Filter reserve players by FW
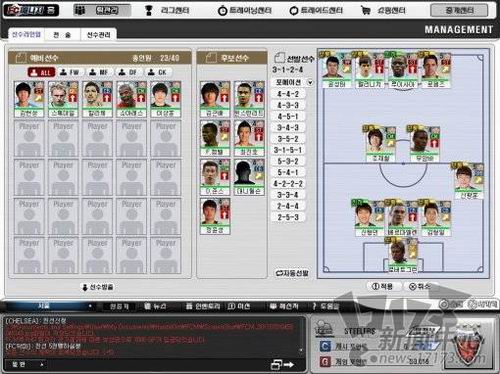This screenshot has height=374, width=500. (70, 72)
